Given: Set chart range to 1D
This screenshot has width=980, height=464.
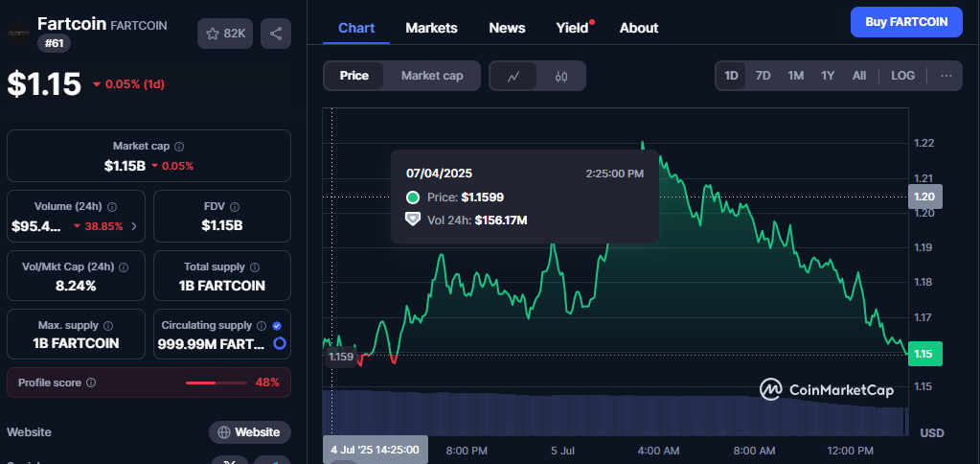Looking at the screenshot, I should coord(731,76).
